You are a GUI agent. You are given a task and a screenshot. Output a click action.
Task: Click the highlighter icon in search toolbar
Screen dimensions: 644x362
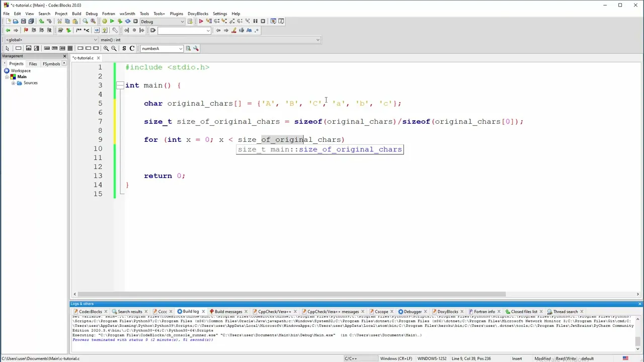click(233, 30)
